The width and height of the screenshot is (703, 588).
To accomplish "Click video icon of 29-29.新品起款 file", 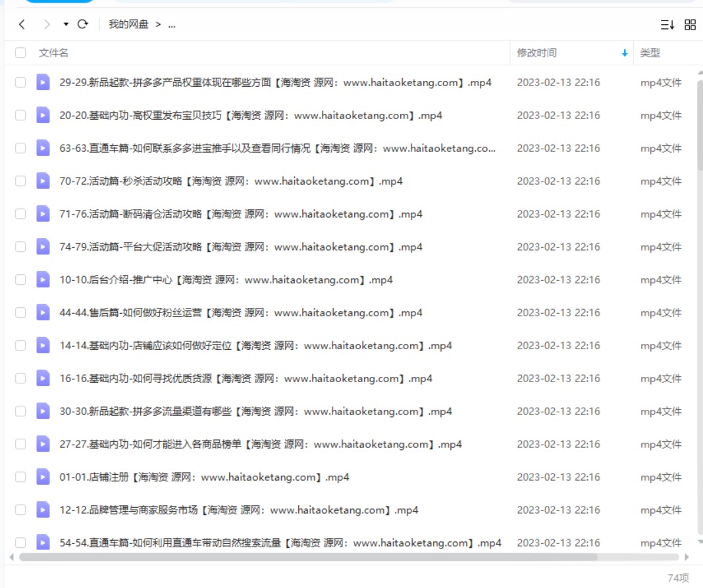I will (43, 82).
